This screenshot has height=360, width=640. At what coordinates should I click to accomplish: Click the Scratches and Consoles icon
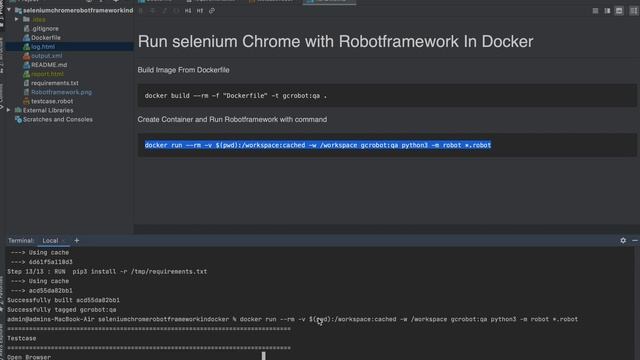point(18,120)
